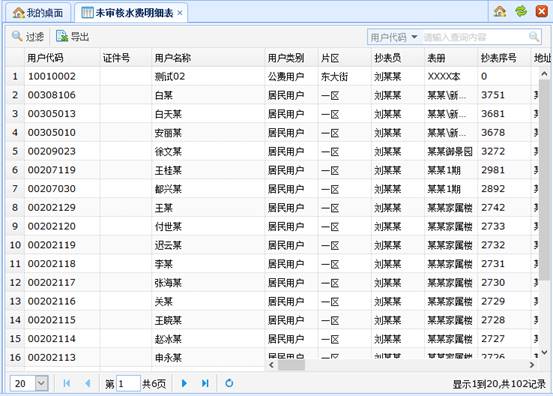
Task: Click meter sequence number 3272
Action: [x=493, y=151]
